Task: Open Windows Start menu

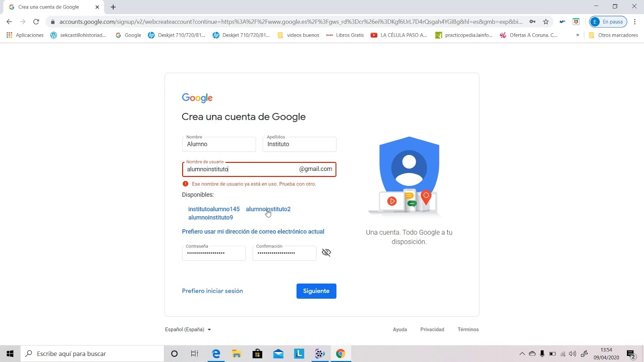Action: tap(10, 354)
